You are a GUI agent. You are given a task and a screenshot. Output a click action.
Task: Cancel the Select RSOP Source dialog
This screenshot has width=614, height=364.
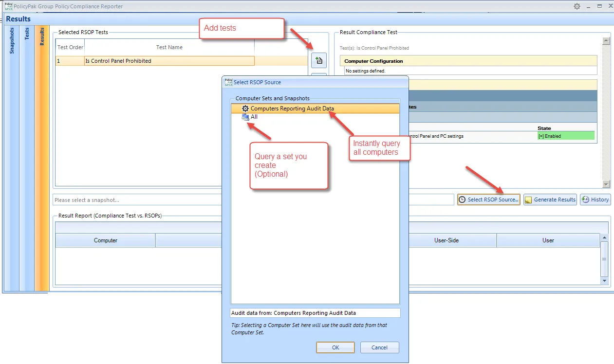click(379, 347)
